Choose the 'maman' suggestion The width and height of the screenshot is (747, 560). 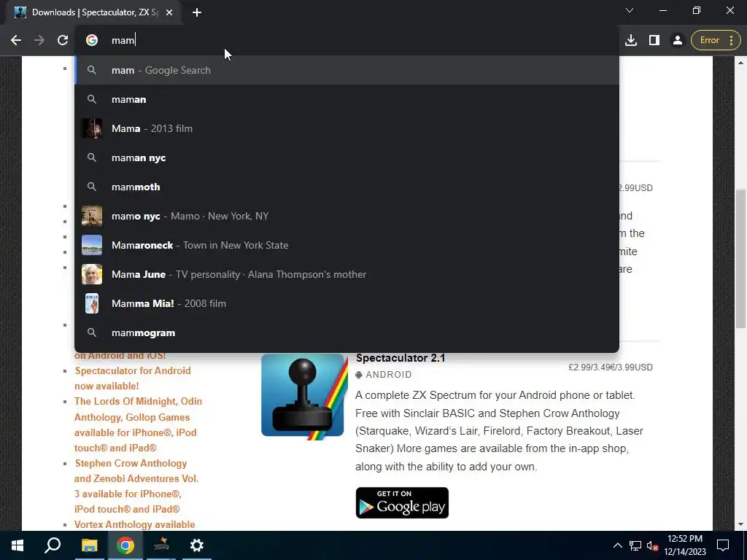click(x=347, y=99)
